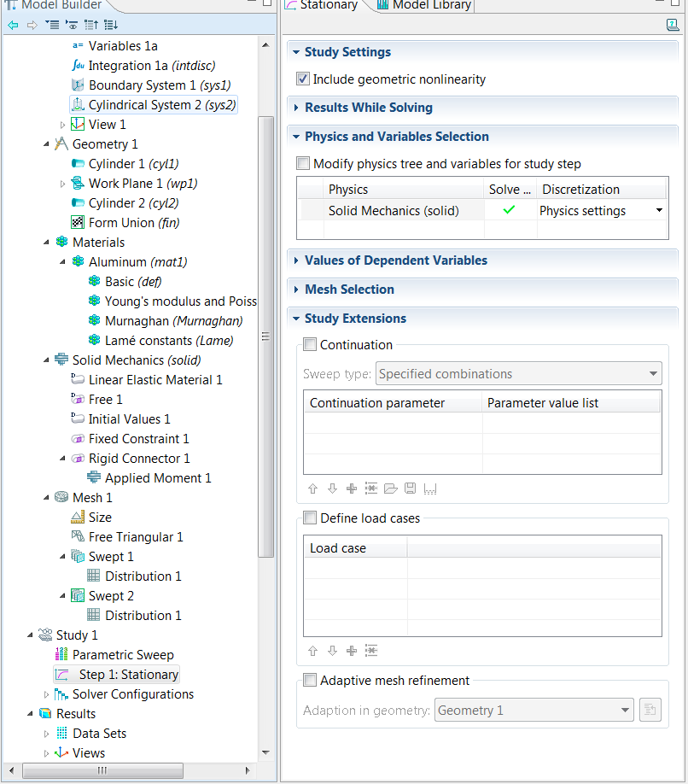The height and width of the screenshot is (784, 688).
Task: Click the eye Show menu icon in Model Builder
Action: [73, 25]
